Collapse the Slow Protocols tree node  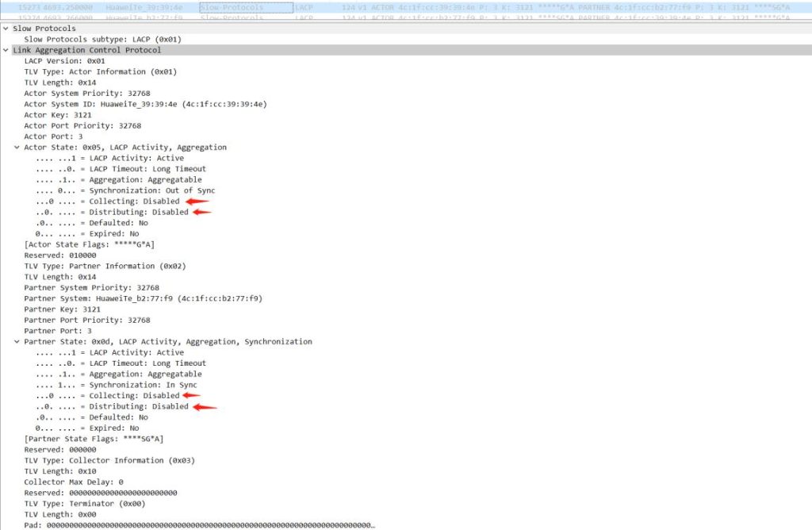click(x=6, y=29)
